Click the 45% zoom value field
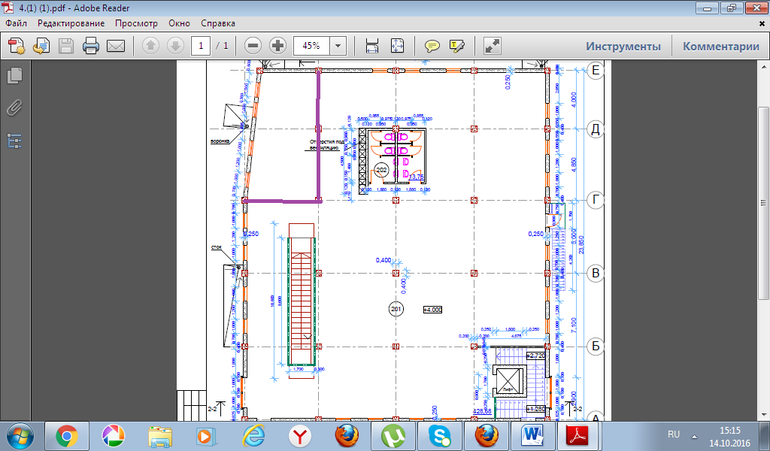Viewport: 770px width, 451px height. pyautogui.click(x=311, y=46)
